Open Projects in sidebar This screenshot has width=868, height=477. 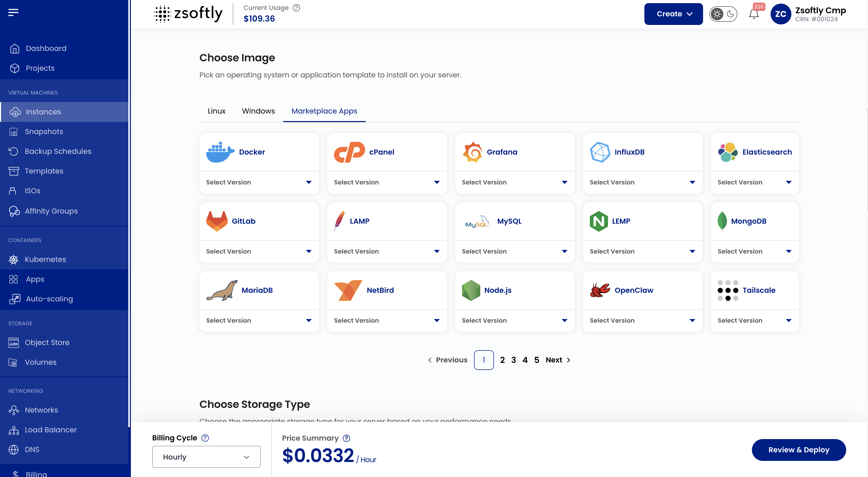point(64,68)
